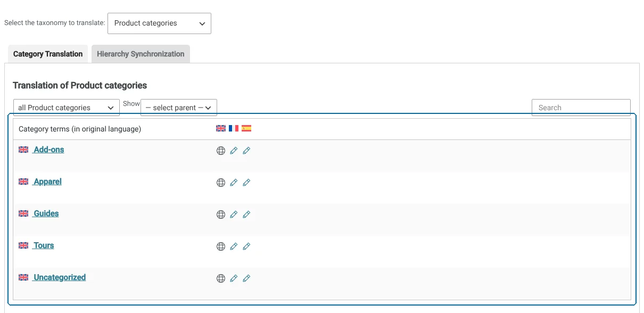Image resolution: width=644 pixels, height=313 pixels.
Task: Click the UK flag in table header
Action: tap(221, 128)
